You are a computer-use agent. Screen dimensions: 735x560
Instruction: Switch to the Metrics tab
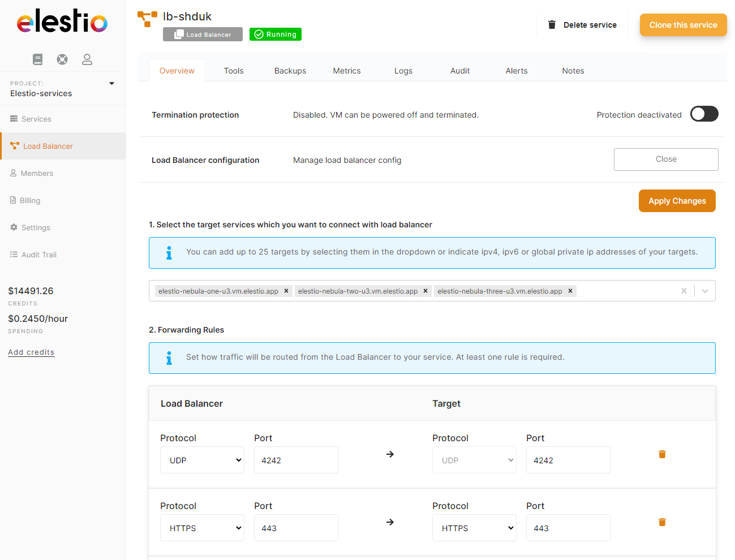pos(346,71)
